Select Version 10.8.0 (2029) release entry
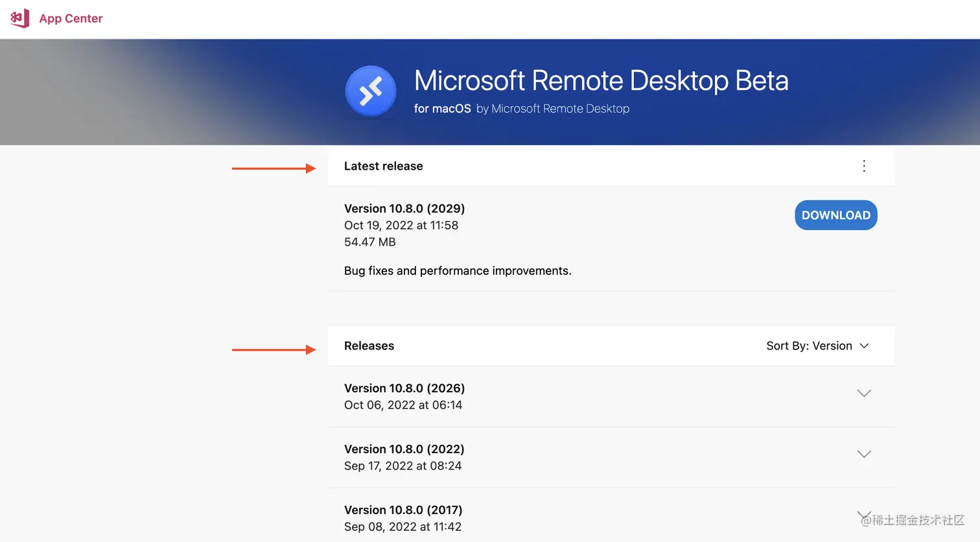 click(x=404, y=208)
